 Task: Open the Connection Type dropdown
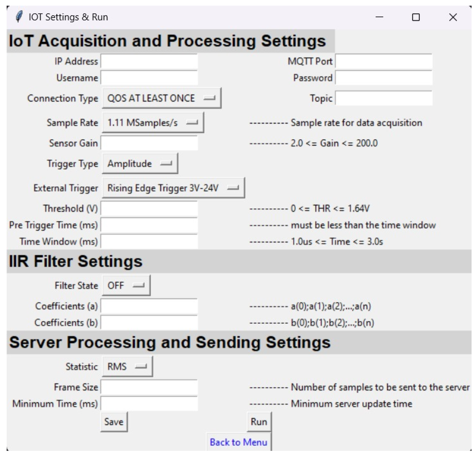pos(161,98)
